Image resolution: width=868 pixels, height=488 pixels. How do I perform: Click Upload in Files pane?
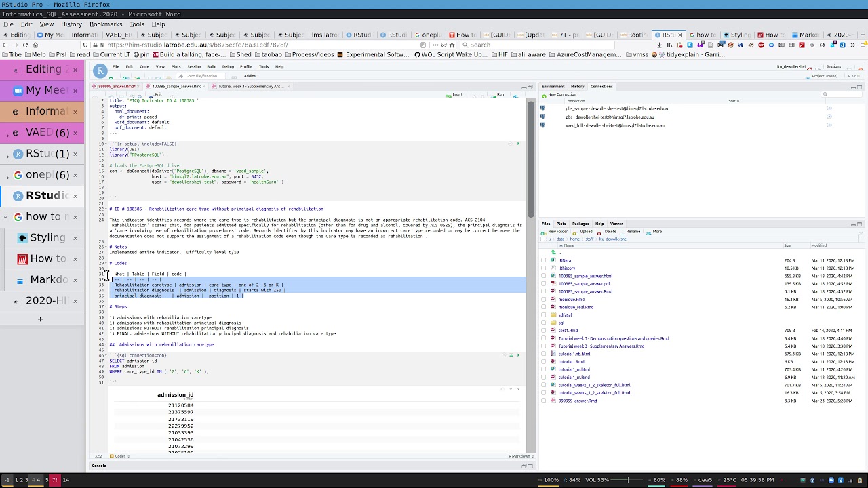583,232
